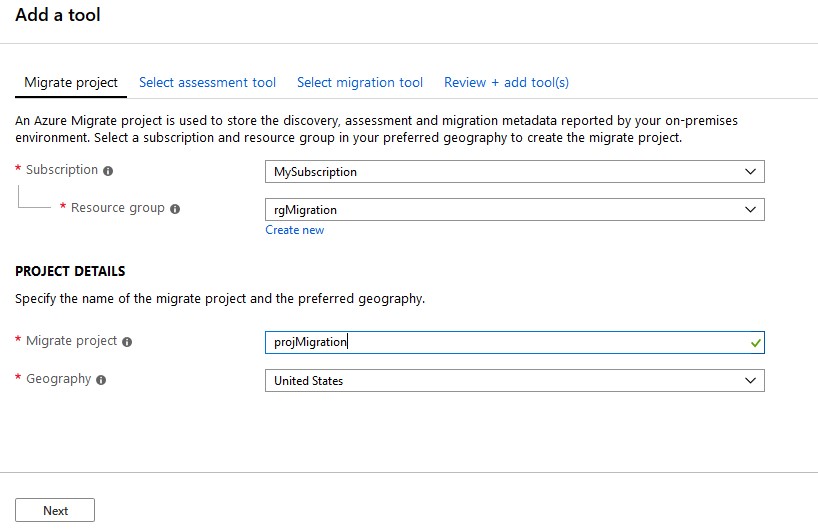The height and width of the screenshot is (530, 818).
Task: Switch to Select migration tool tab
Action: click(359, 82)
